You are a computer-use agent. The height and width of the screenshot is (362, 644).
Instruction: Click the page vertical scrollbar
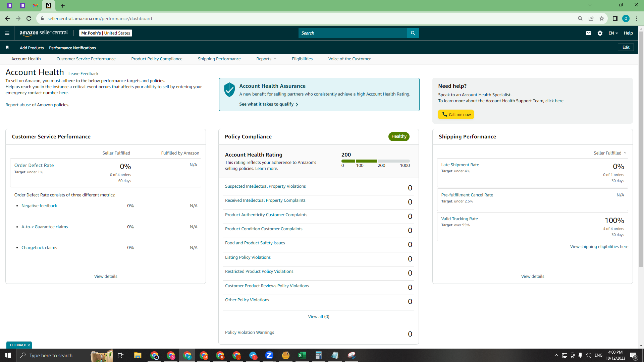[x=641, y=149]
